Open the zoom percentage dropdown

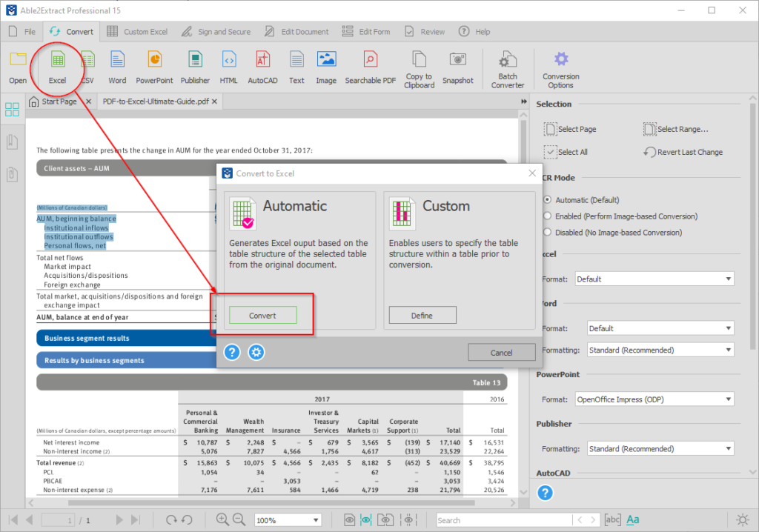pyautogui.click(x=288, y=519)
